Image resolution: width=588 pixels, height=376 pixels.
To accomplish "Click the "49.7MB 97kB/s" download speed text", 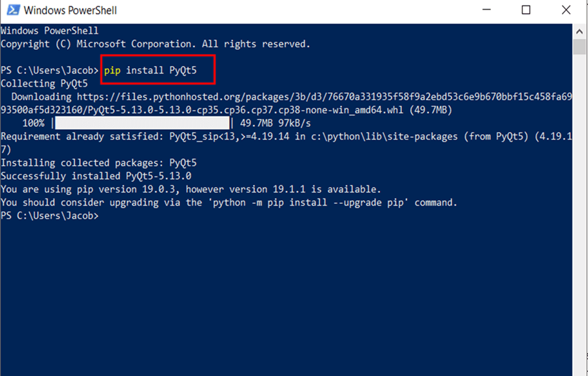I will (x=275, y=123).
